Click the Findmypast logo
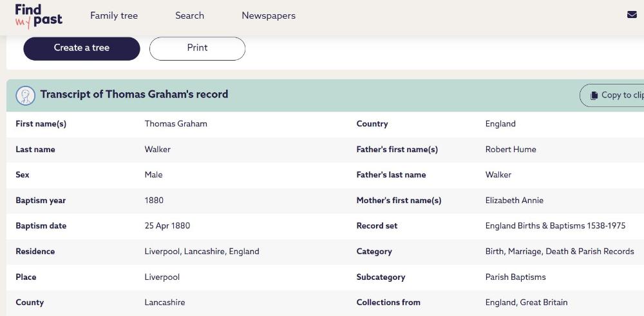 (39, 16)
